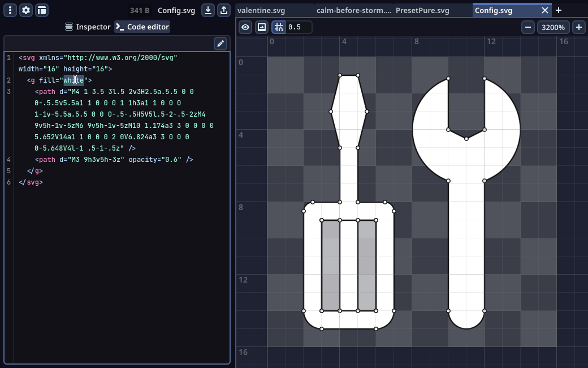Zoom out with the minus button
The height and width of the screenshot is (368, 588).
point(528,27)
